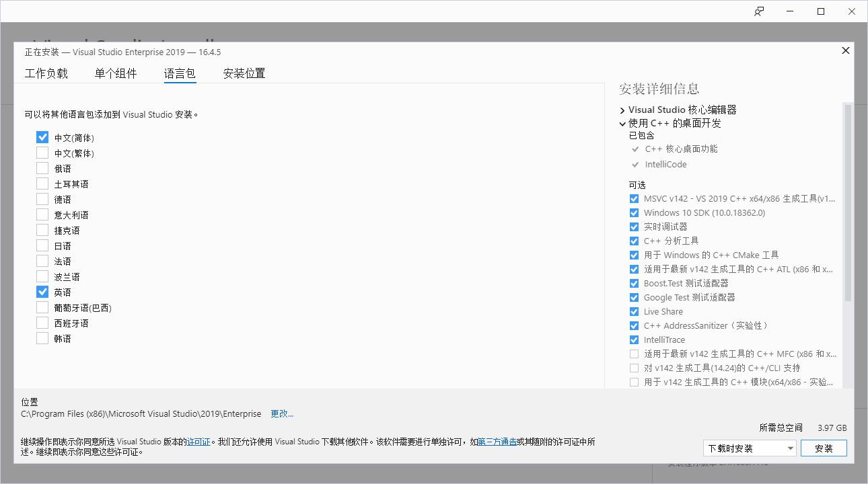Select the 语言包 tab
This screenshot has height=484, width=868.
180,73
